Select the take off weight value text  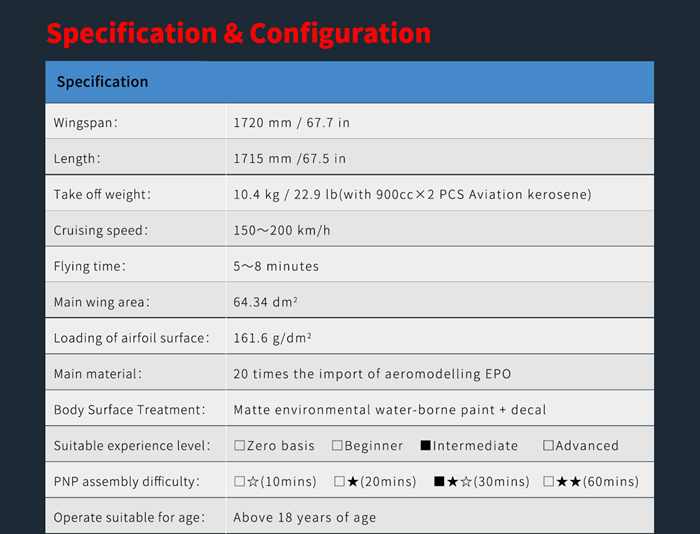[x=412, y=194]
